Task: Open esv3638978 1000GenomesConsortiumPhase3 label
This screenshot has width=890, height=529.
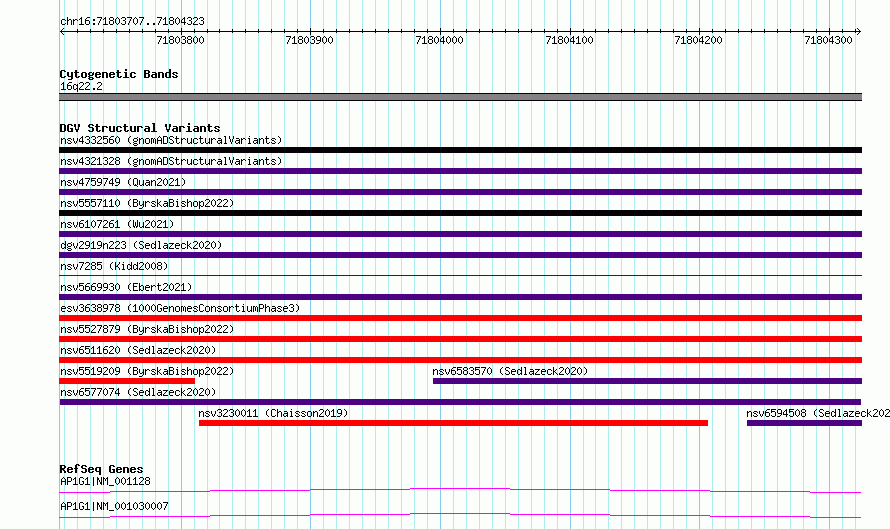Action: 180,308
